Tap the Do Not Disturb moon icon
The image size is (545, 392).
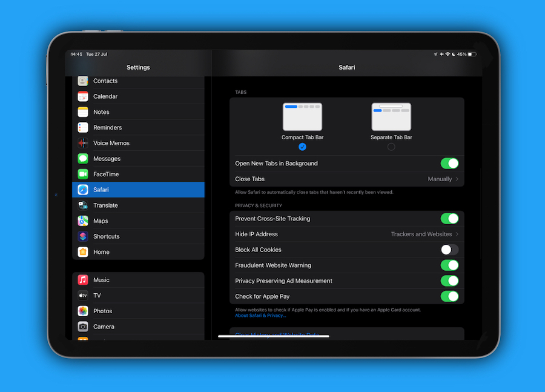[454, 55]
